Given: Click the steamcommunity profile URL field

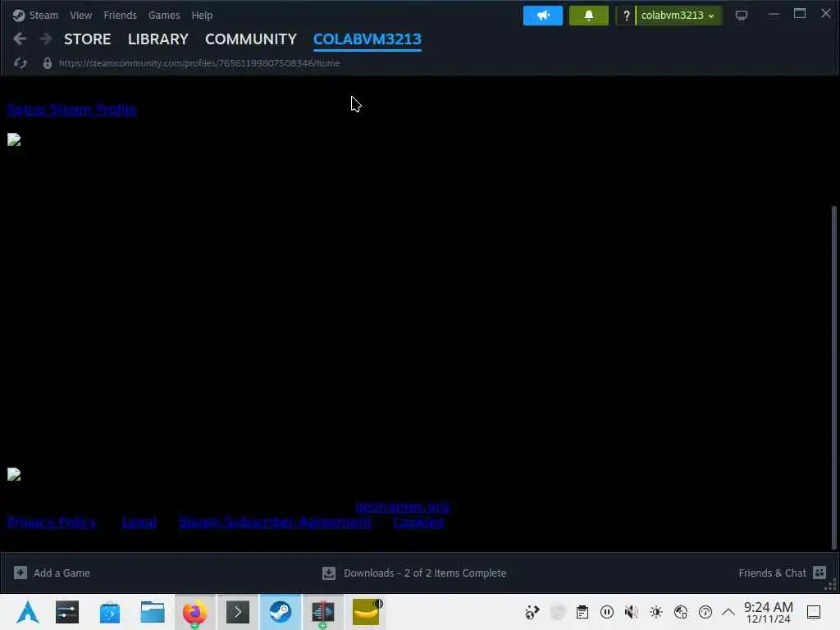Looking at the screenshot, I should point(199,63).
